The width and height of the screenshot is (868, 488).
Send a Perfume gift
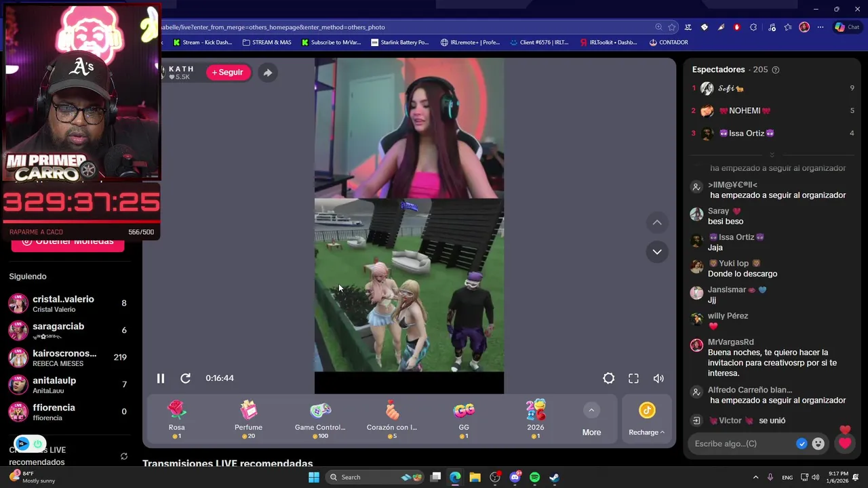248,419
